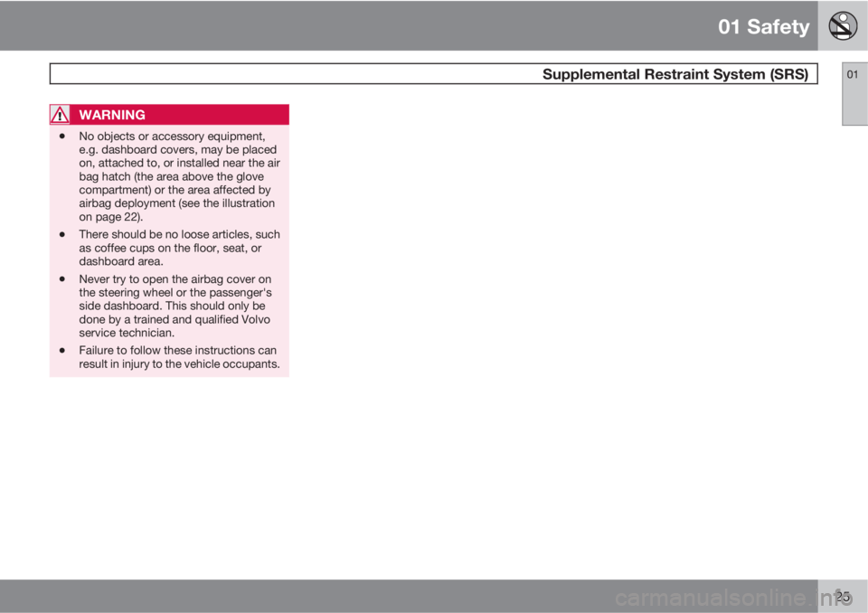
Task: Click the page 22 illustration reference
Action: tap(110, 217)
